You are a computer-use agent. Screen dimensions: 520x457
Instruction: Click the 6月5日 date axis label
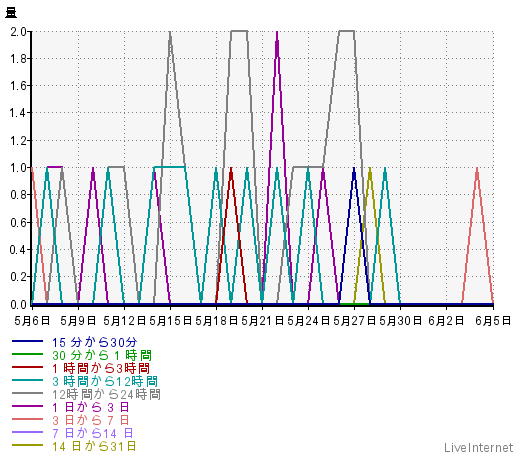click(x=493, y=321)
